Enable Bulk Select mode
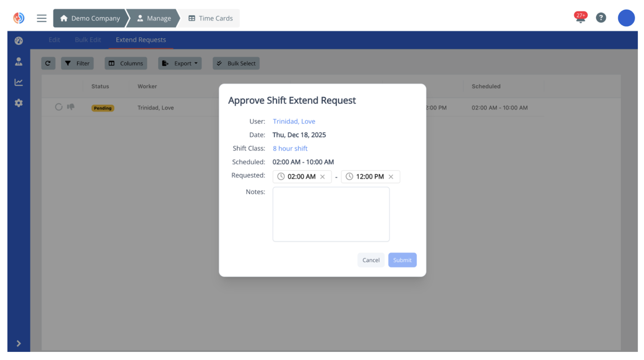This screenshot has height=360, width=644. coord(236,63)
